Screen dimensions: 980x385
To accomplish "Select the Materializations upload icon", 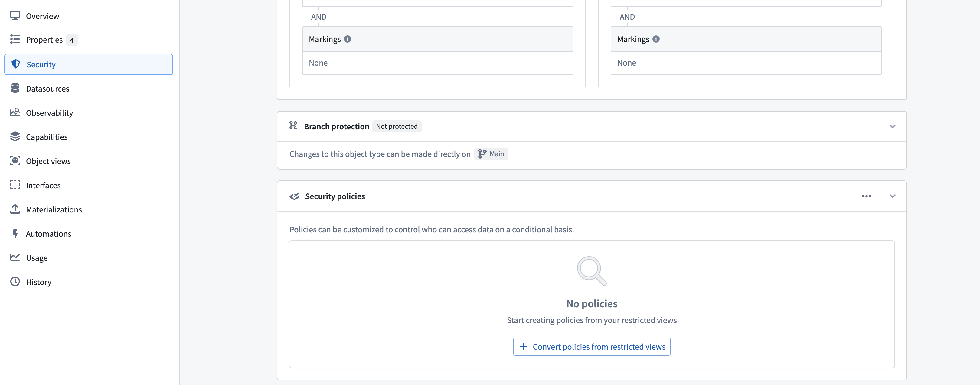I will click(x=15, y=209).
